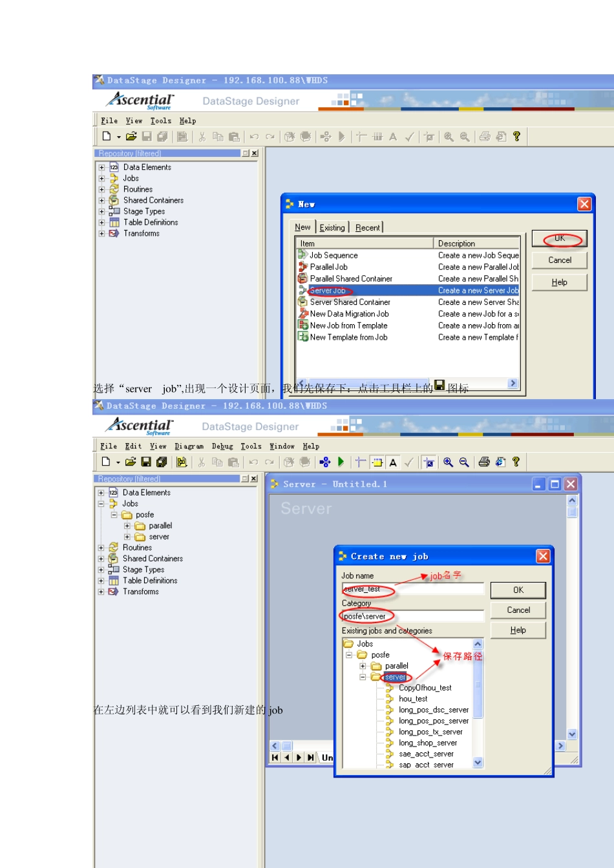Select the Job Sequence item icon

coord(302,255)
